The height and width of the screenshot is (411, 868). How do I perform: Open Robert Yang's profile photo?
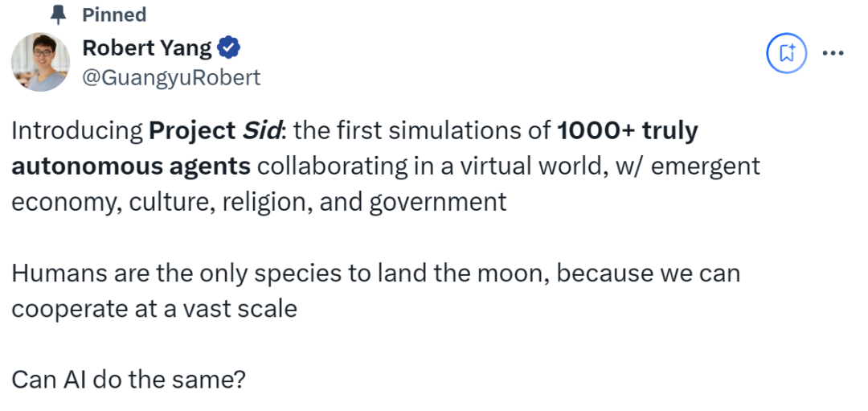(40, 61)
